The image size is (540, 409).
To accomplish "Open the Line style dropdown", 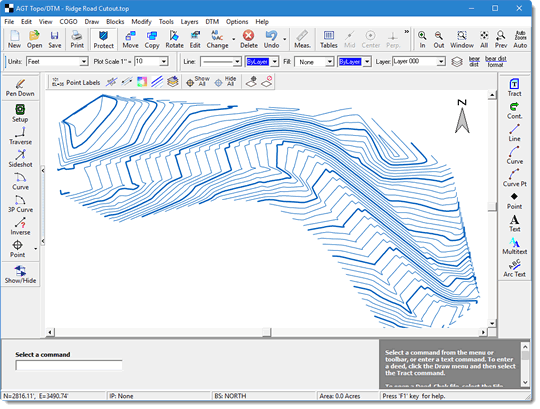I will [237, 62].
